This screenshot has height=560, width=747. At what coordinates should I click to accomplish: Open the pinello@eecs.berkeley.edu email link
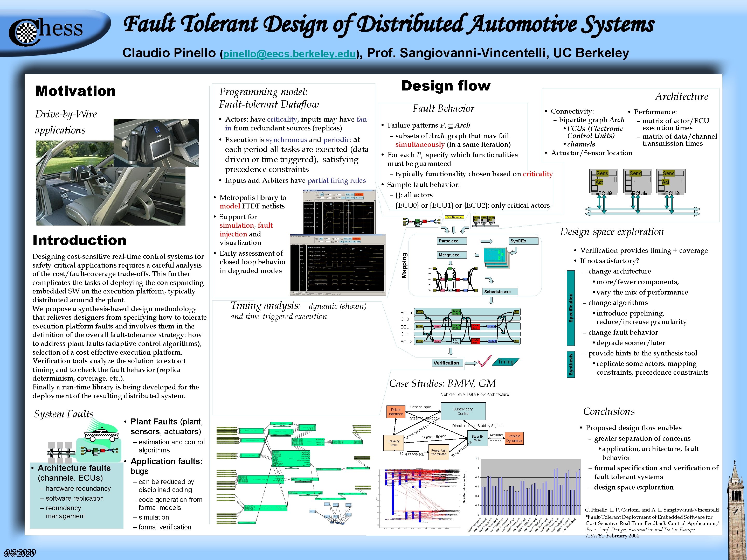(x=289, y=54)
